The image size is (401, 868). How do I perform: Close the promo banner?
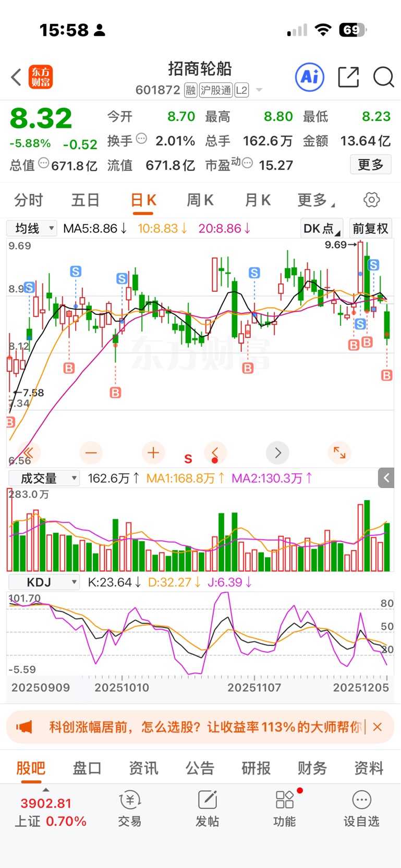point(378,727)
